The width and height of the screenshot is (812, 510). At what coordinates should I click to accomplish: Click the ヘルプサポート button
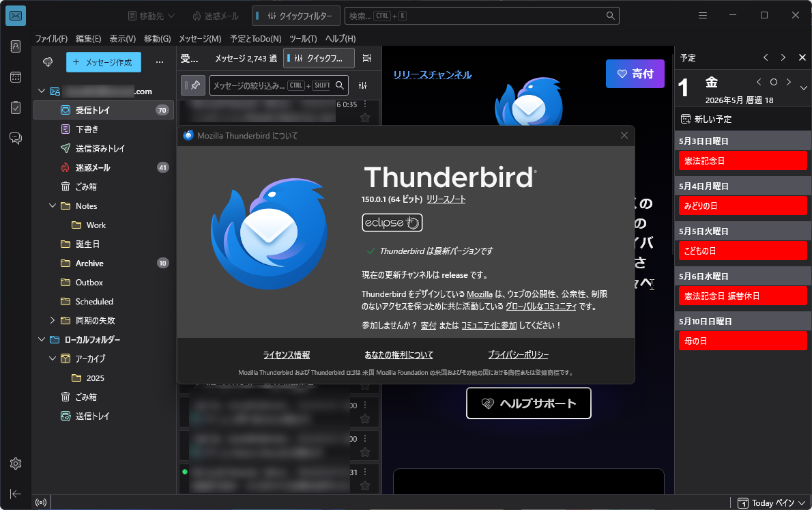[529, 403]
